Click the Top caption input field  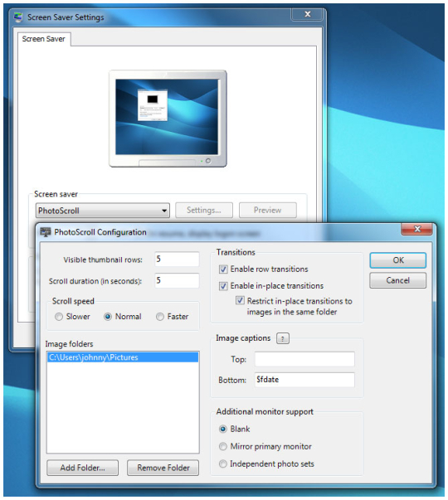pyautogui.click(x=304, y=359)
